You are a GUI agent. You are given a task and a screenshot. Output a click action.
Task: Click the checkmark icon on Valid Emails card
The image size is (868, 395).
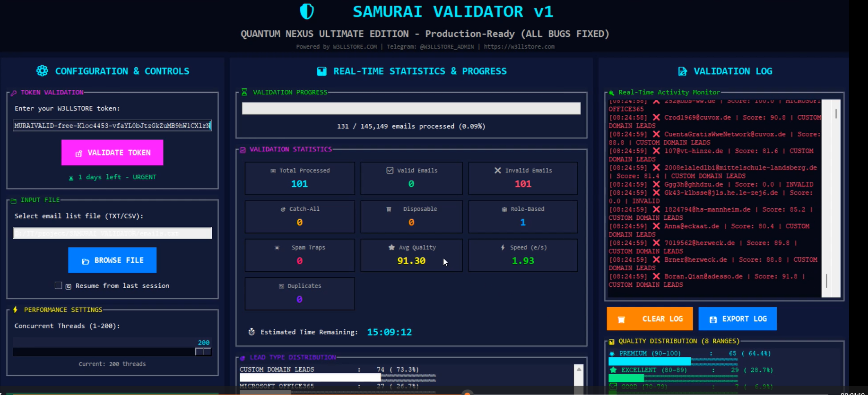click(390, 170)
